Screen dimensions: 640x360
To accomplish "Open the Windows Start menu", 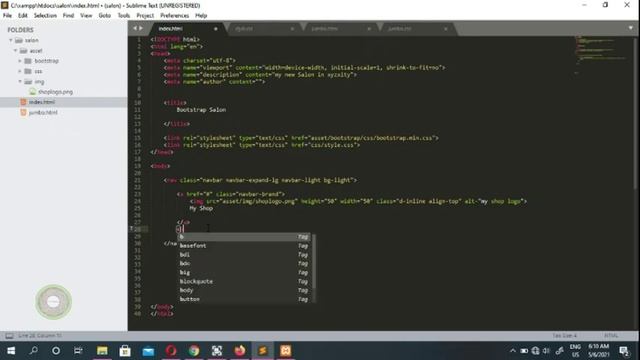I will (x=11, y=351).
